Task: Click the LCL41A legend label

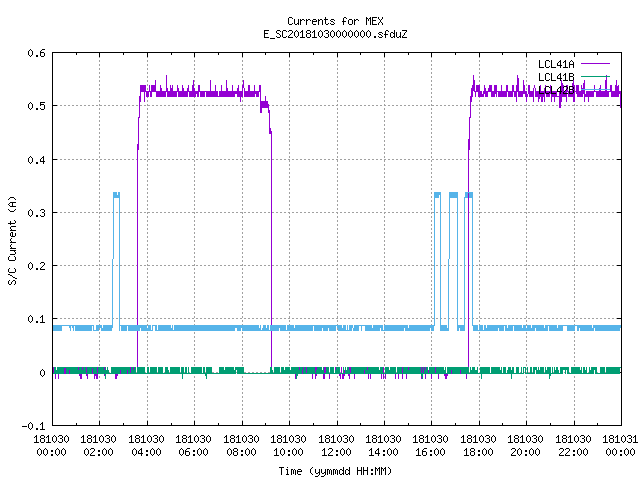Action: click(556, 64)
